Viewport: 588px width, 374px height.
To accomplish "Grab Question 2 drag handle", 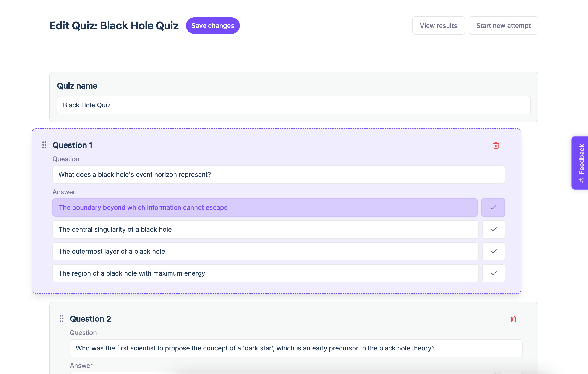I will [x=62, y=318].
